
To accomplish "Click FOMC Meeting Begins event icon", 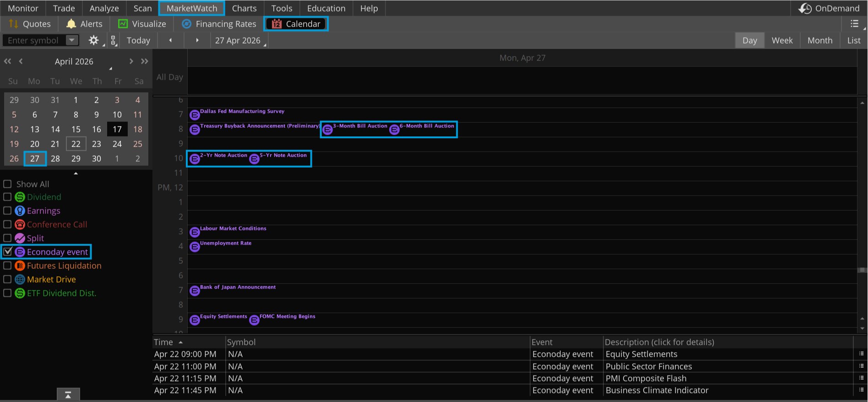I will point(254,320).
